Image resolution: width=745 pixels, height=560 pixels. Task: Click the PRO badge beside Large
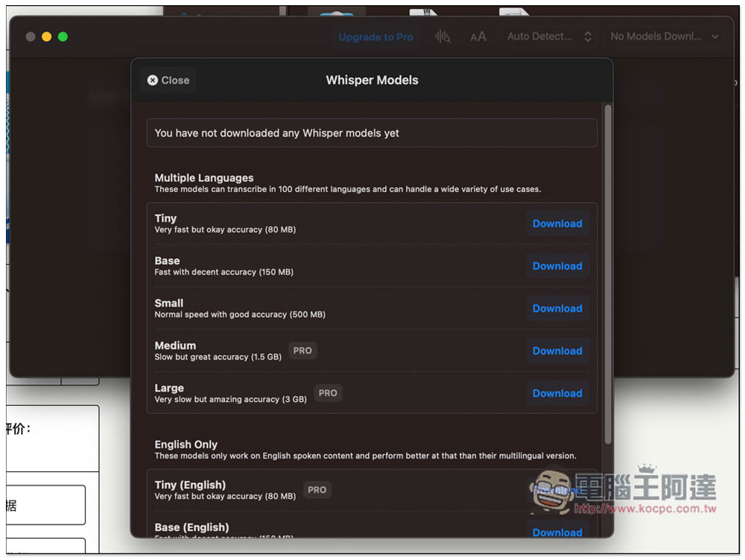(x=327, y=392)
